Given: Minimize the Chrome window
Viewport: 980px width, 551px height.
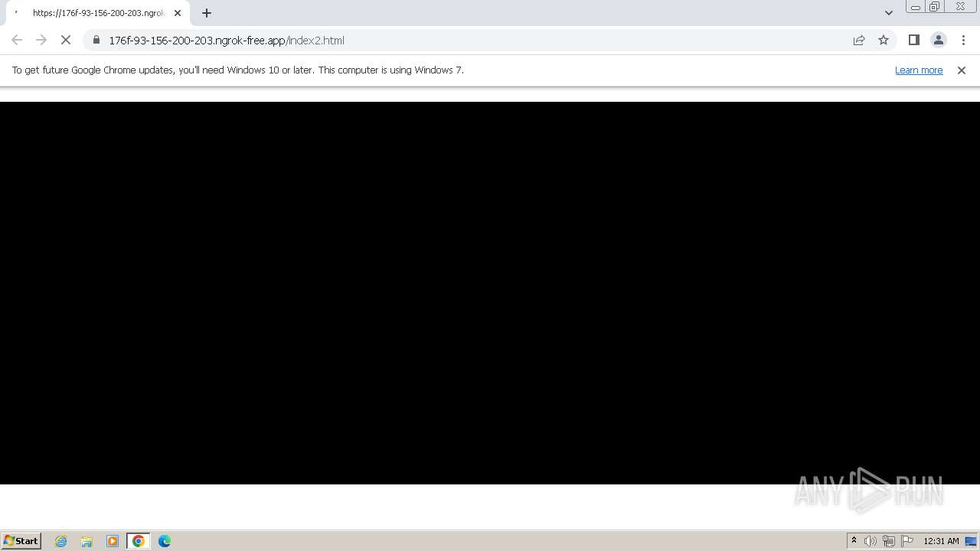Looking at the screenshot, I should [915, 7].
